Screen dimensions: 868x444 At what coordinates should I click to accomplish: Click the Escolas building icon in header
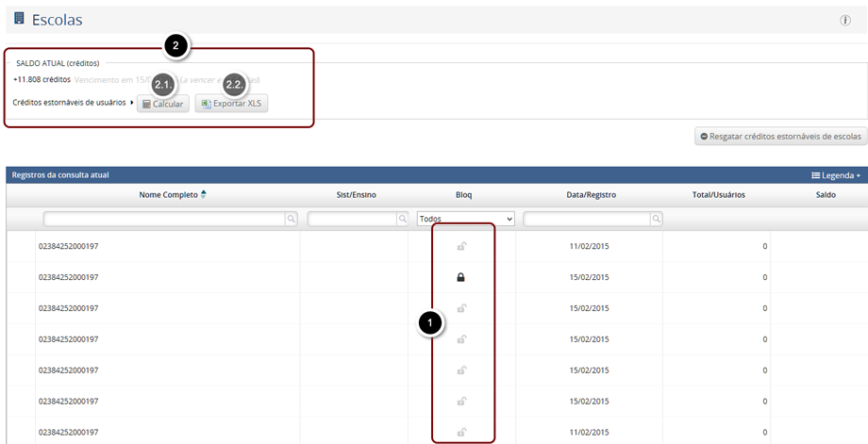[x=19, y=19]
